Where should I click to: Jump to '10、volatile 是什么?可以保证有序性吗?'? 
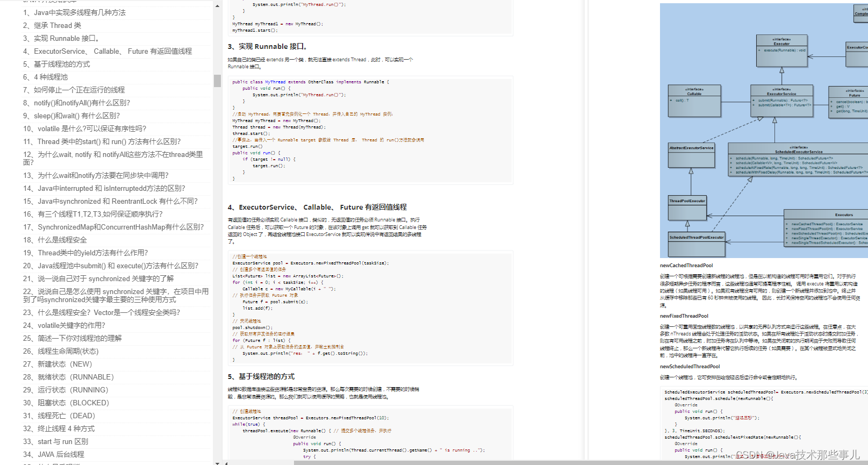(x=84, y=128)
